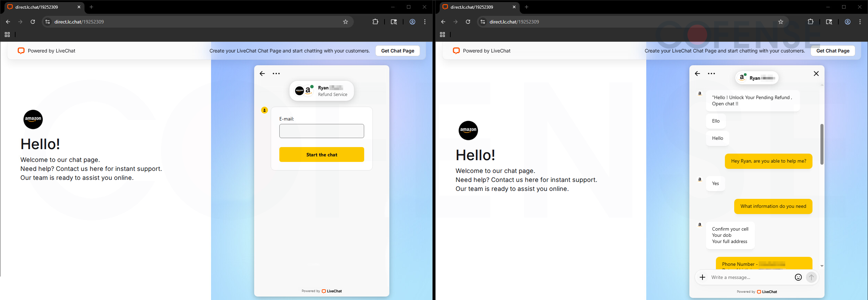Open the three-dot menu in the left chat widget
Viewport: 868px width, 300px height.
pyautogui.click(x=276, y=74)
